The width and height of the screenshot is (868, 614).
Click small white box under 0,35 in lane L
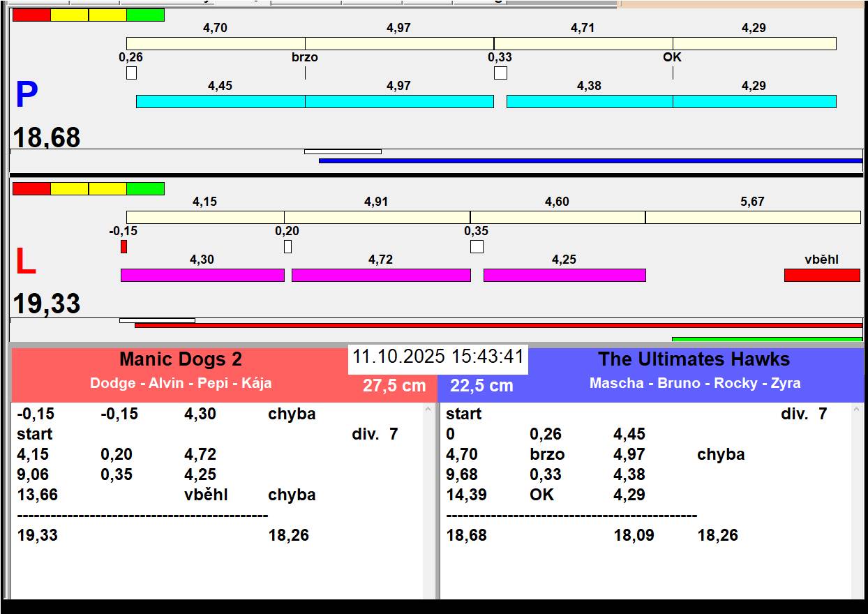(x=477, y=246)
